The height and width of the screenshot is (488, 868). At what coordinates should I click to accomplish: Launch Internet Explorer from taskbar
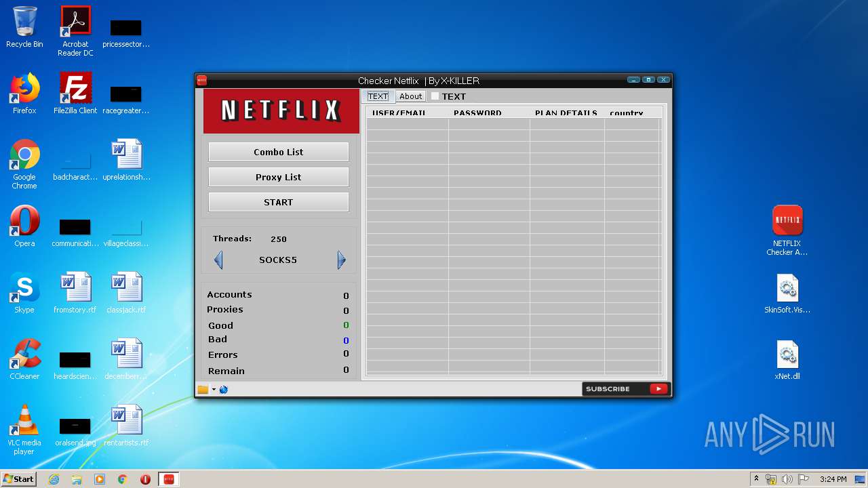click(54, 479)
